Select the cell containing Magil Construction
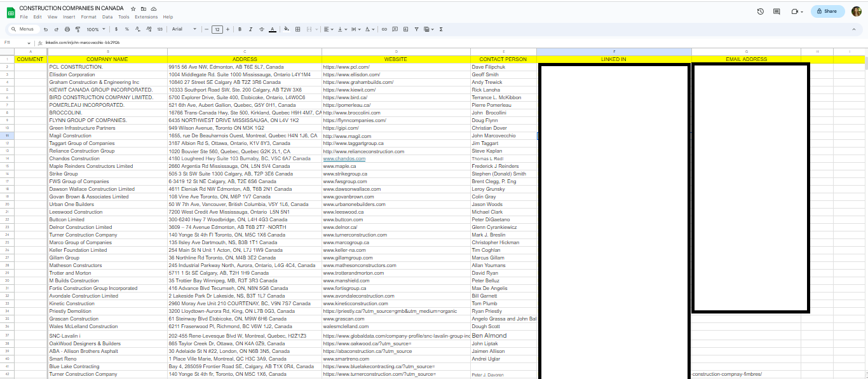 107,135
